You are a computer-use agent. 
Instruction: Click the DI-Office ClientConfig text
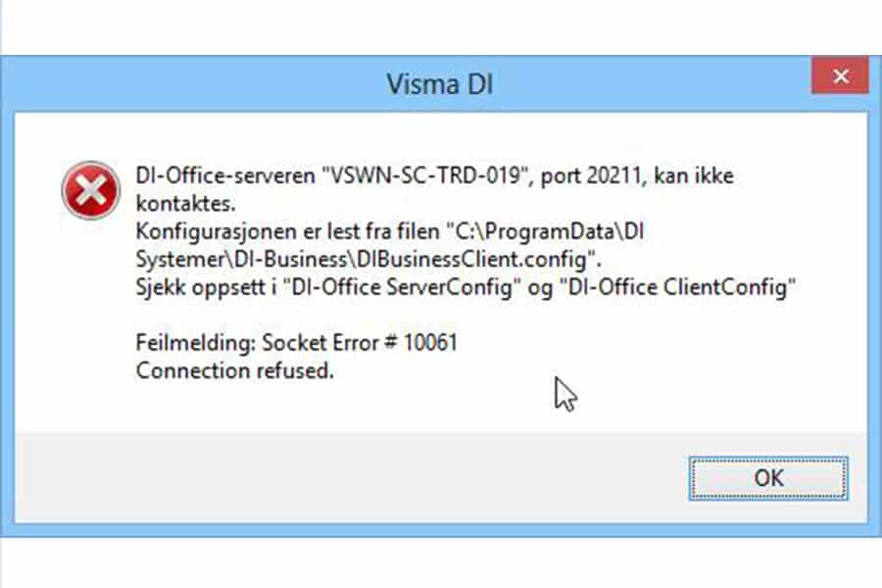tap(678, 287)
